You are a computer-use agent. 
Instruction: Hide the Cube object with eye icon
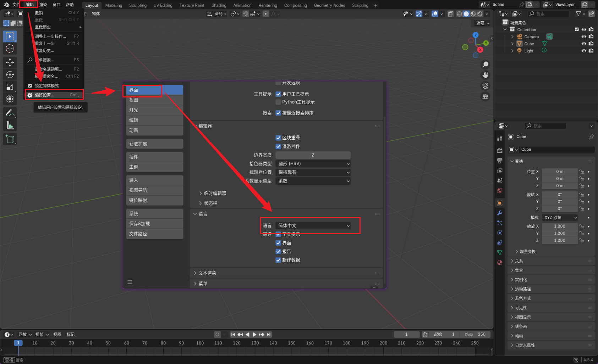click(x=584, y=44)
